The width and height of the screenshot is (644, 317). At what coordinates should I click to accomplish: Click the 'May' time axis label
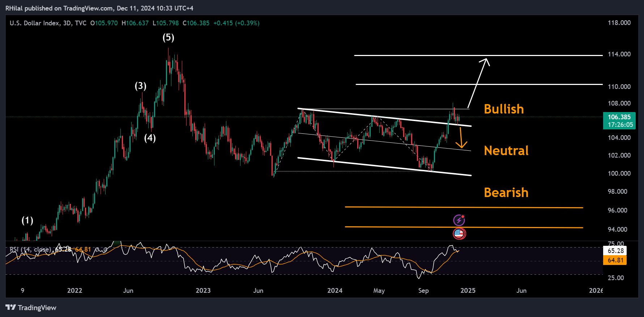coord(379,291)
